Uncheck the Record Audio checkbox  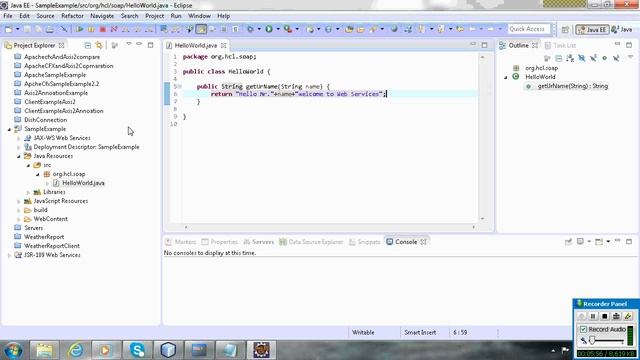click(x=583, y=329)
